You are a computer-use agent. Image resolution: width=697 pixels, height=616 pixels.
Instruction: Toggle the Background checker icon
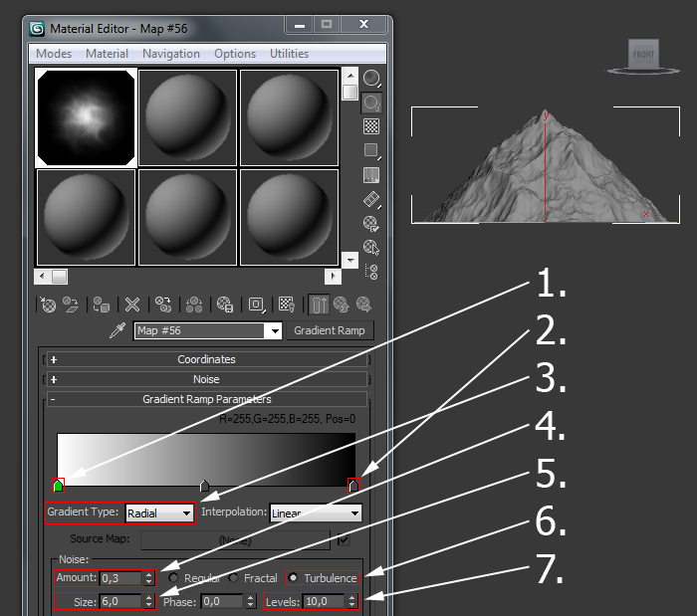point(371,126)
